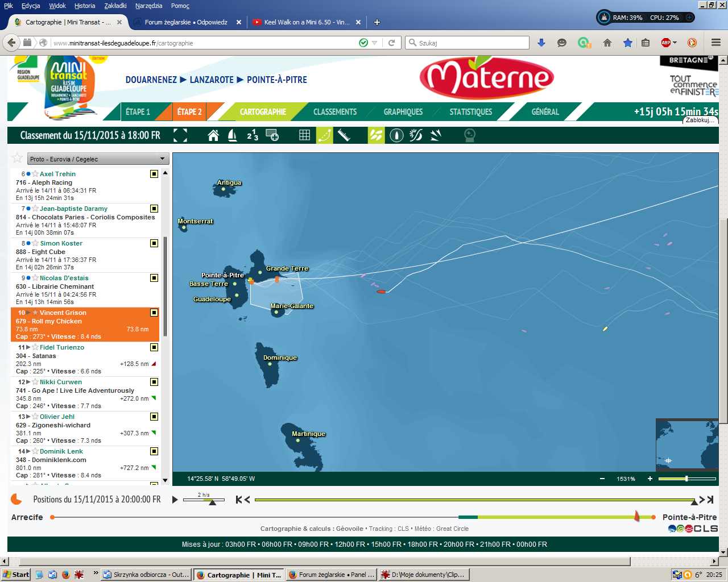Image resolution: width=728 pixels, height=582 pixels.
Task: Click Firefox downloads arrow icon
Action: [541, 43]
